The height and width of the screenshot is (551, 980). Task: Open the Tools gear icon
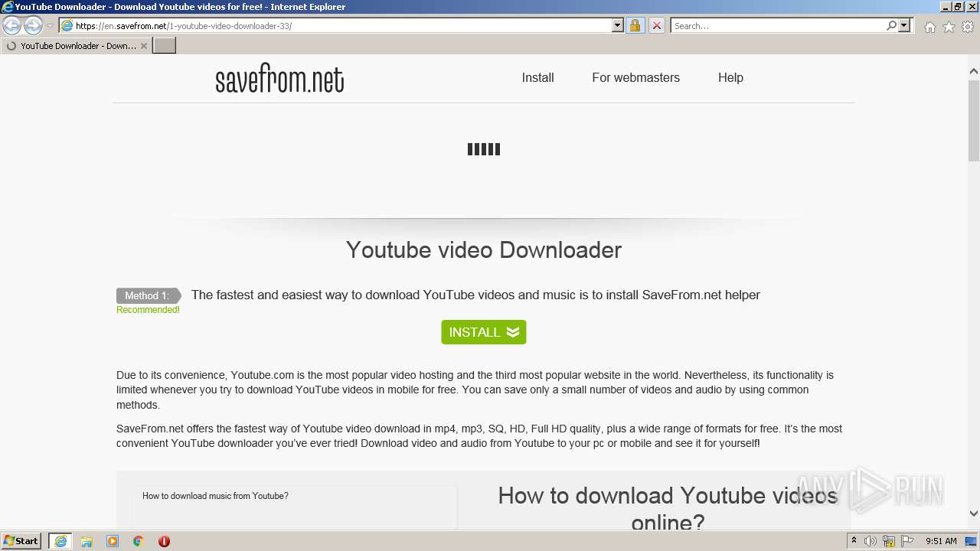968,27
